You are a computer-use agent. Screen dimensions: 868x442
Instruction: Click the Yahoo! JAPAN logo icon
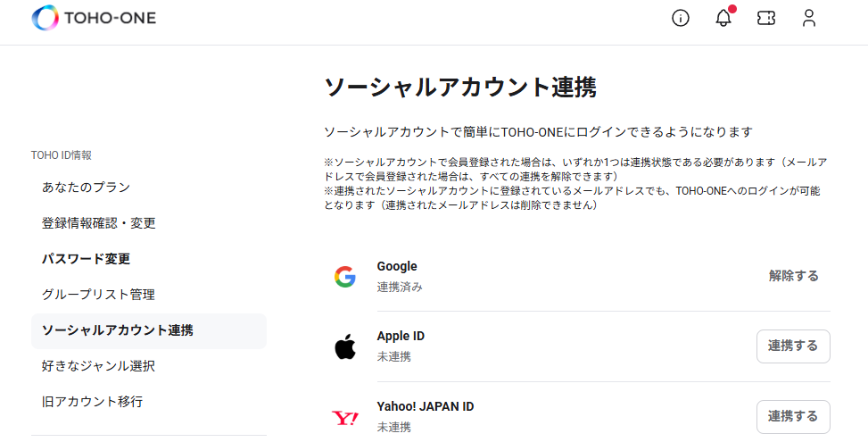pyautogui.click(x=345, y=418)
